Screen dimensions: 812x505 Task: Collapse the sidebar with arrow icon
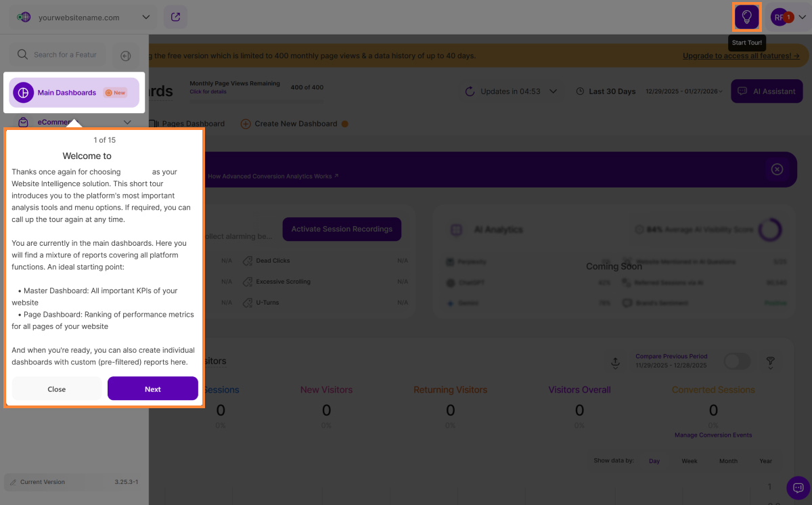coord(125,56)
